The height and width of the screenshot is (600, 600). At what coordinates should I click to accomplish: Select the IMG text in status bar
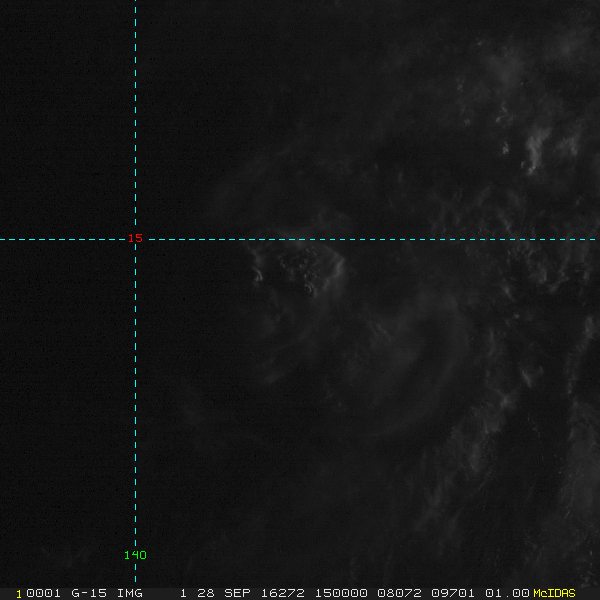[x=129, y=593]
